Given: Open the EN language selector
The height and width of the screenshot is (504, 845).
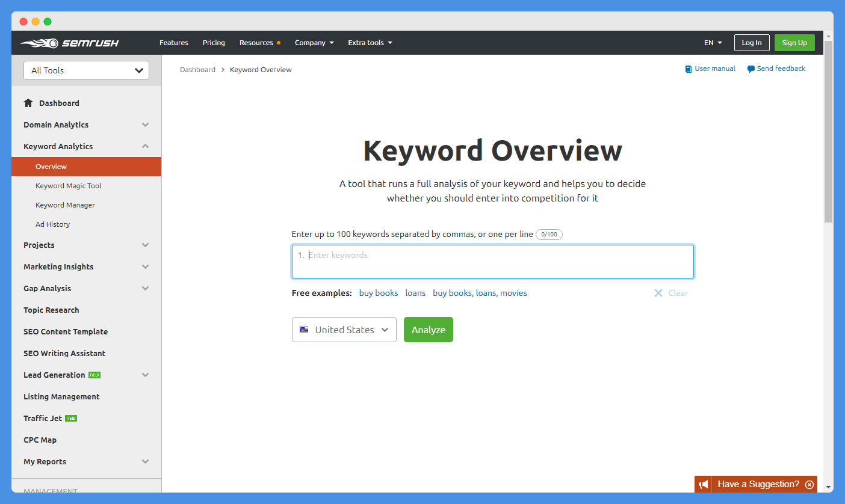Looking at the screenshot, I should 713,43.
